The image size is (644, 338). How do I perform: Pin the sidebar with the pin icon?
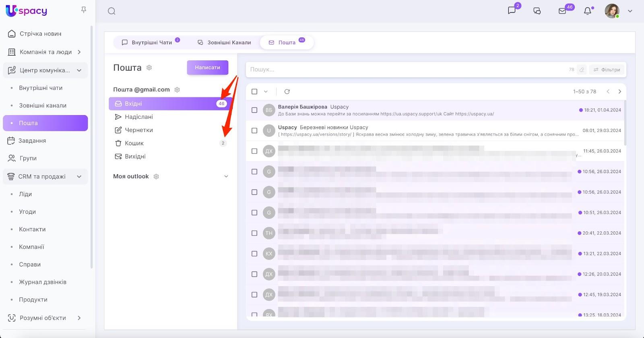[x=84, y=10]
